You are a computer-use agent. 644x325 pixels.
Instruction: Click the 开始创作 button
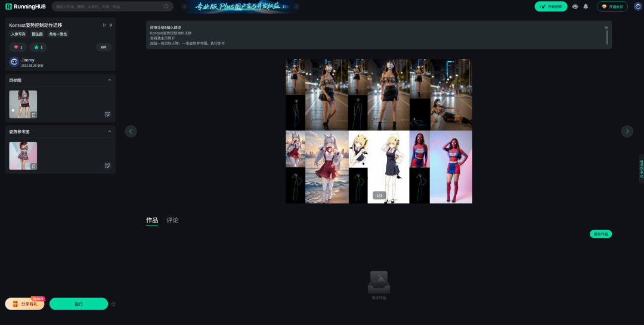point(551,7)
